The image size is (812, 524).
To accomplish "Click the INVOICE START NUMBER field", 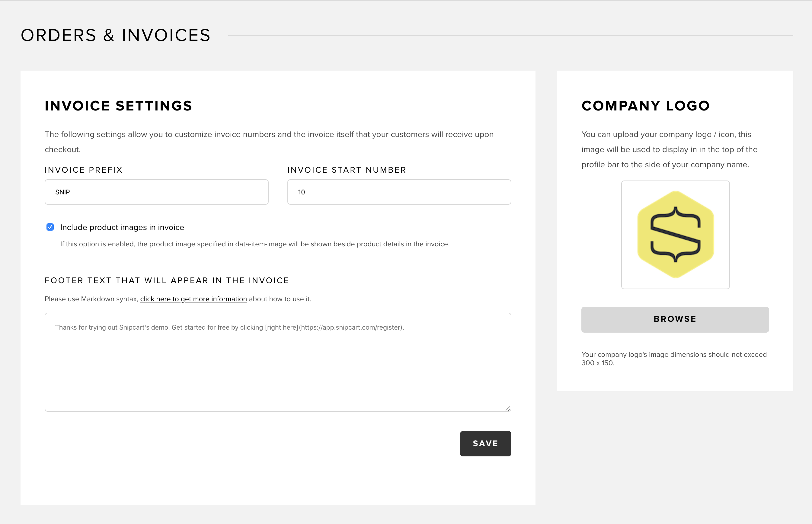I will point(399,192).
